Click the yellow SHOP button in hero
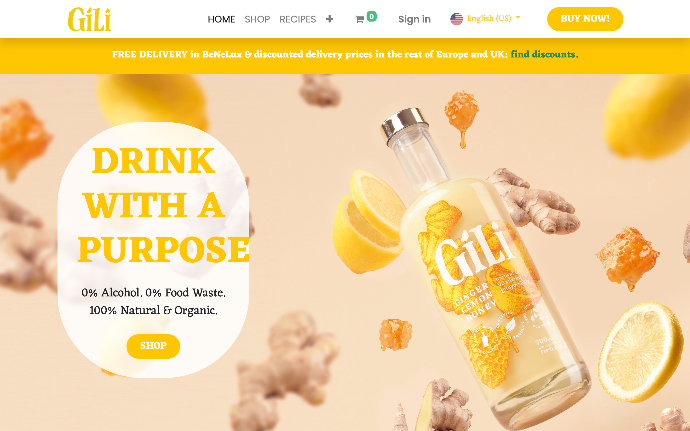This screenshot has height=431, width=690. [x=153, y=346]
